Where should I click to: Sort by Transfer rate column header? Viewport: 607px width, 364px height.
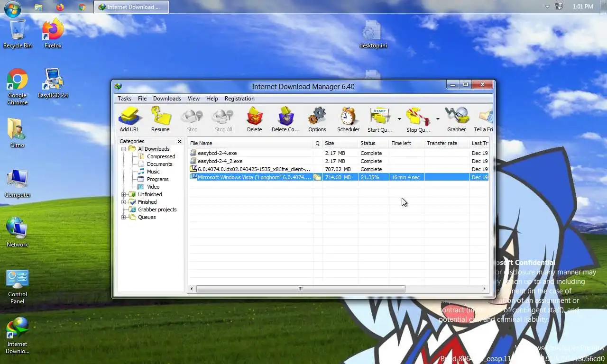pos(447,143)
